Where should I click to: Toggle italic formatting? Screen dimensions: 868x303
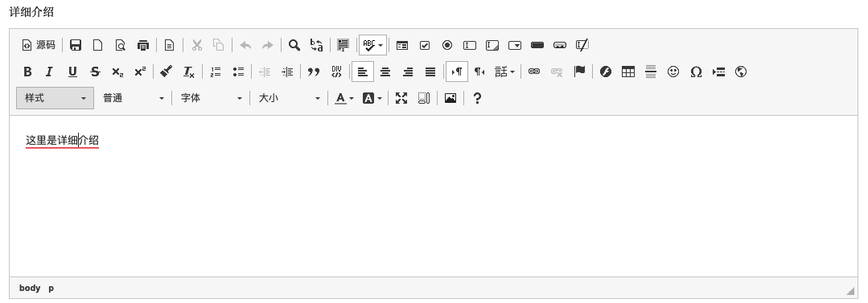[x=49, y=72]
